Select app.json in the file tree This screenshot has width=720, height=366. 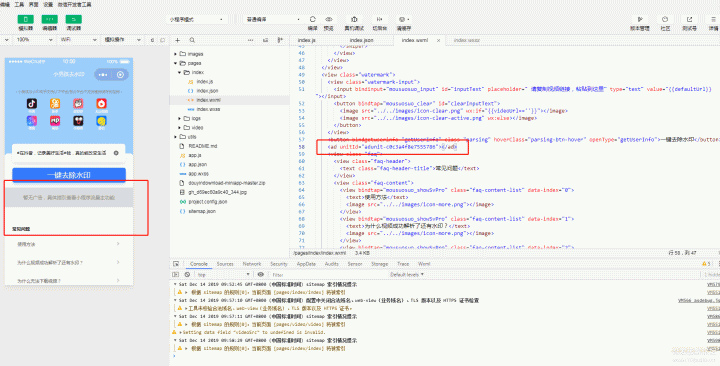(197, 164)
